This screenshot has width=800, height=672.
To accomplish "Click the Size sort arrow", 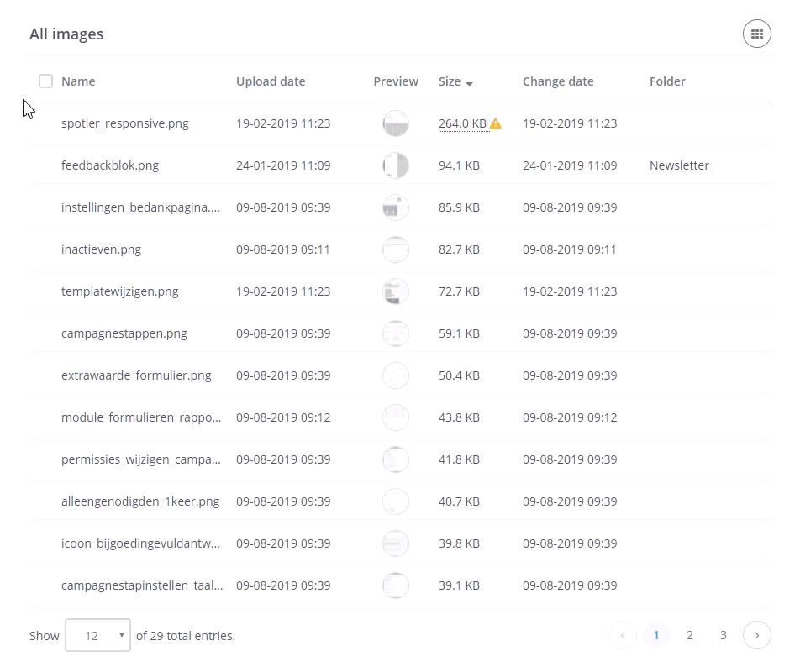I will [469, 83].
